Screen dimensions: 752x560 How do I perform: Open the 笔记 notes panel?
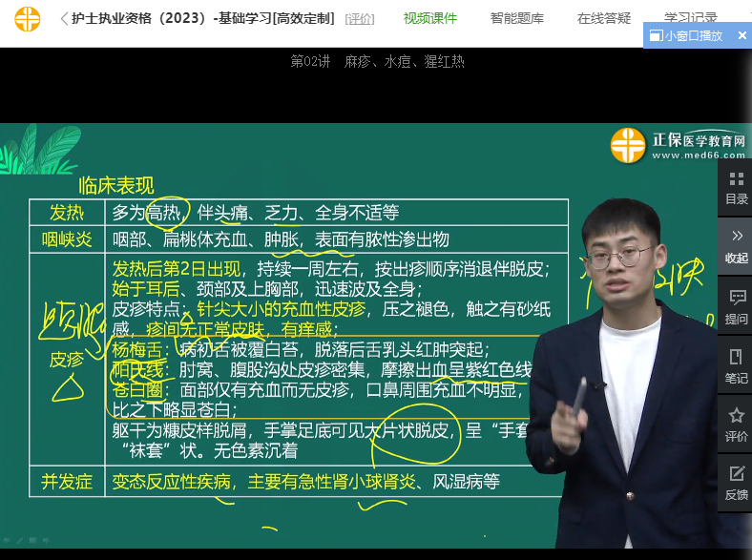coord(736,366)
